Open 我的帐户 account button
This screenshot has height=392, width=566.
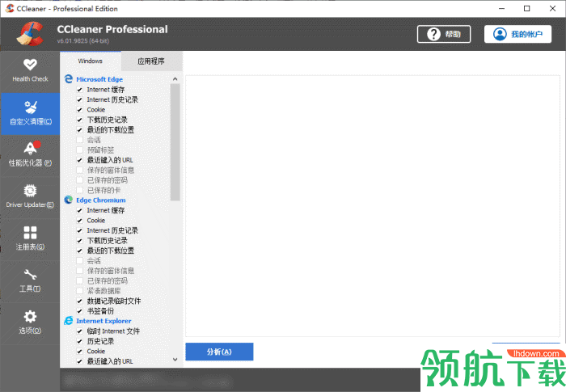coord(517,34)
